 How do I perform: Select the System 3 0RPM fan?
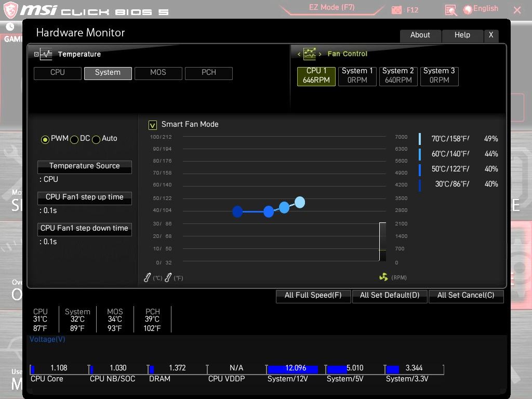pyautogui.click(x=440, y=76)
